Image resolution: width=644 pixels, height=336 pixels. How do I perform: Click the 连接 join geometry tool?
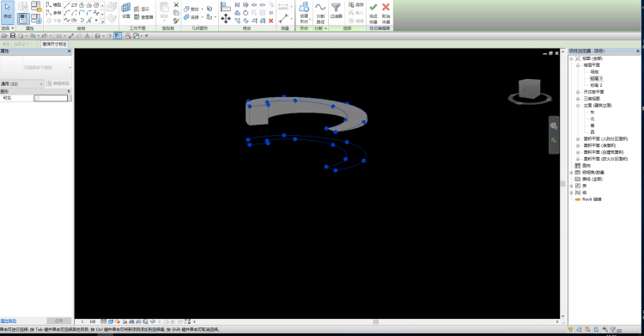[x=191, y=17]
